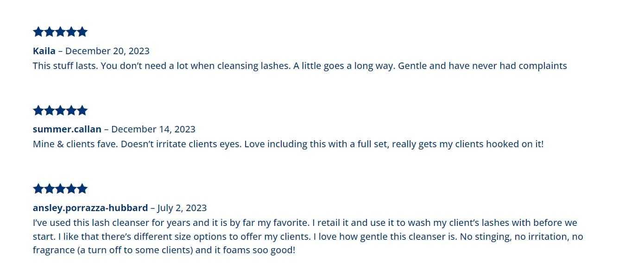644x275 pixels.
Task: Click the last star in summer.callan's rating
Action: 82,111
